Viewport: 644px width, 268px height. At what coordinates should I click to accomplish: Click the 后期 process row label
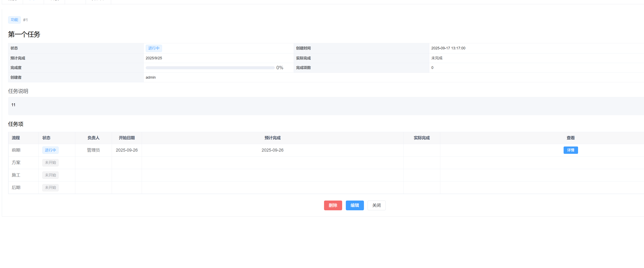pyautogui.click(x=16, y=187)
